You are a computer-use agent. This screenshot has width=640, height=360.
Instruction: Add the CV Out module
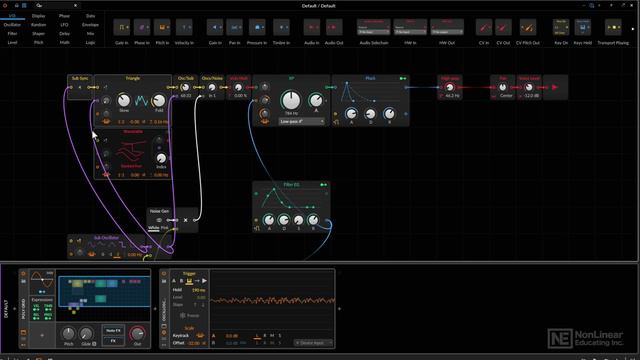coord(503,27)
